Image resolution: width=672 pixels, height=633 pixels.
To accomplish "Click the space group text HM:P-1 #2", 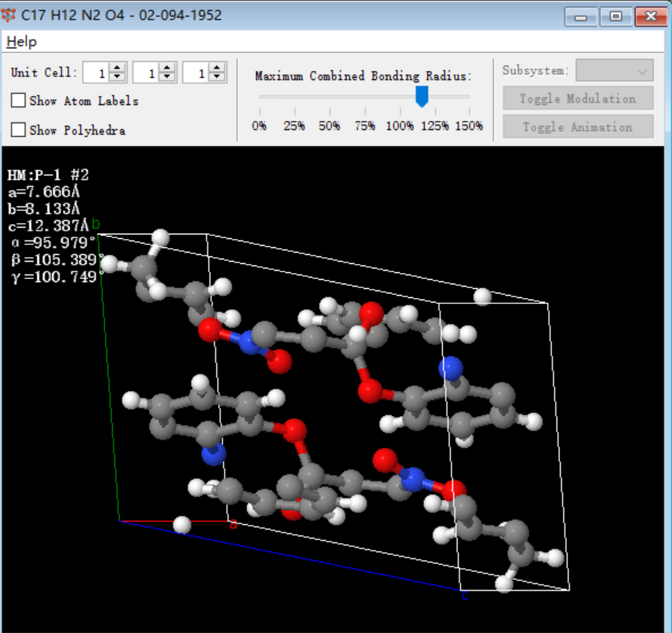I will [x=48, y=175].
